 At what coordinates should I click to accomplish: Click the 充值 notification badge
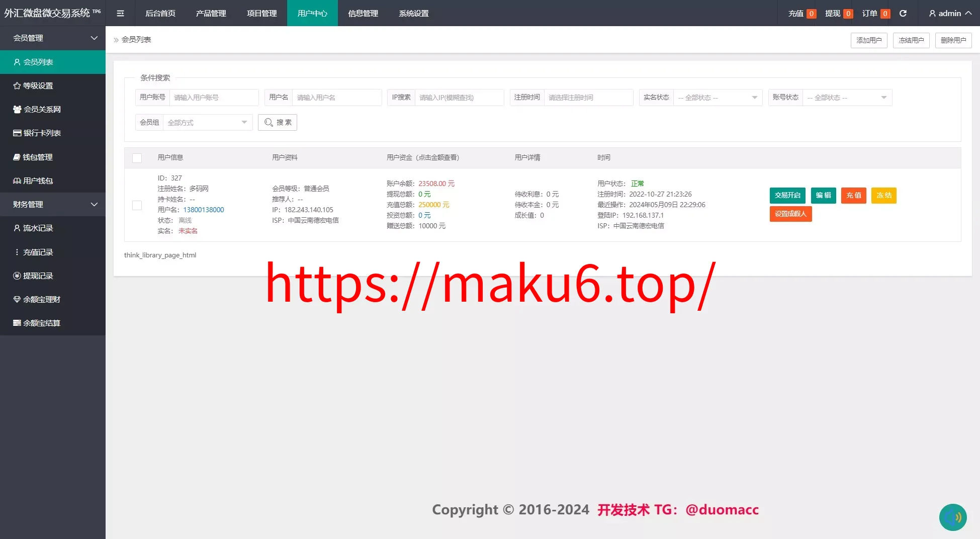click(811, 14)
